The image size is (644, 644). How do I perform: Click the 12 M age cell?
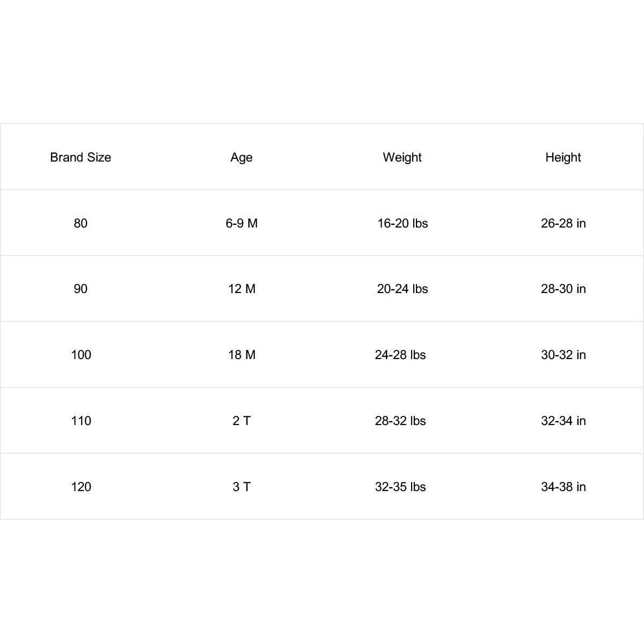242,289
